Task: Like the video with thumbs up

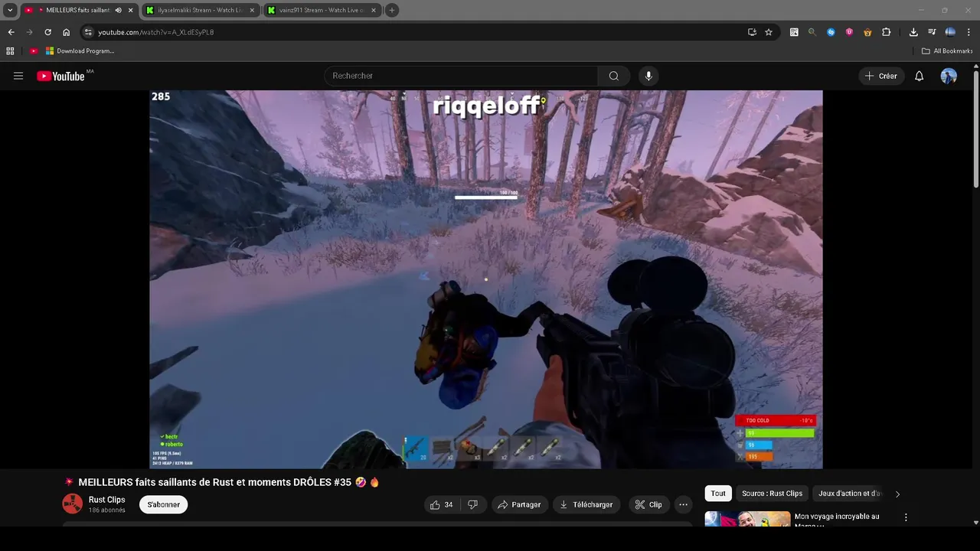Action: pyautogui.click(x=441, y=504)
